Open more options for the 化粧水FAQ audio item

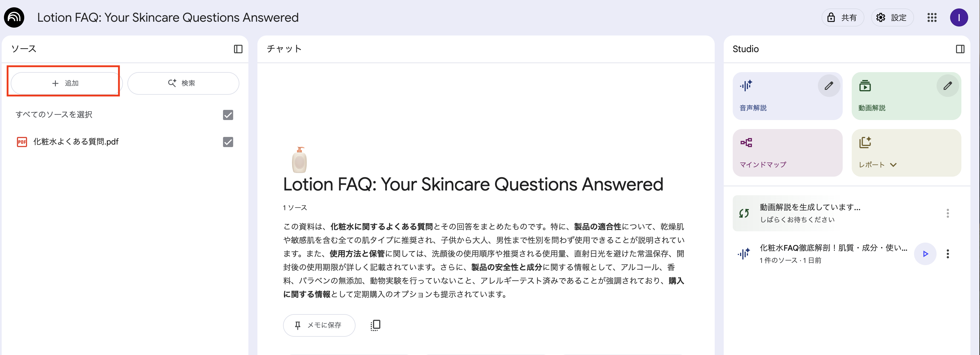[948, 254]
